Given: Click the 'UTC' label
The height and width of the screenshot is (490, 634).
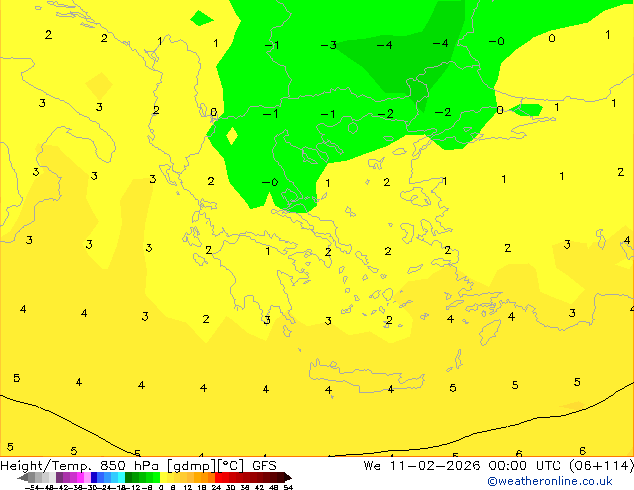Looking at the screenshot, I should [x=549, y=466].
